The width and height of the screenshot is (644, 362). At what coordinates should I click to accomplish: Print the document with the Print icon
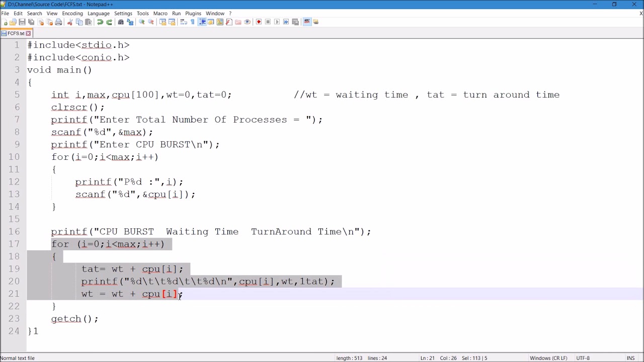58,22
